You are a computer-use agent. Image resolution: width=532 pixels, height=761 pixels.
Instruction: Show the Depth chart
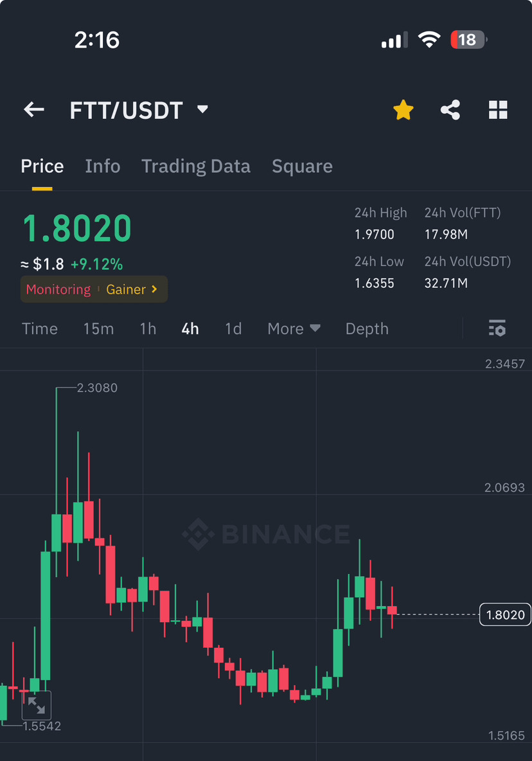[x=367, y=328]
